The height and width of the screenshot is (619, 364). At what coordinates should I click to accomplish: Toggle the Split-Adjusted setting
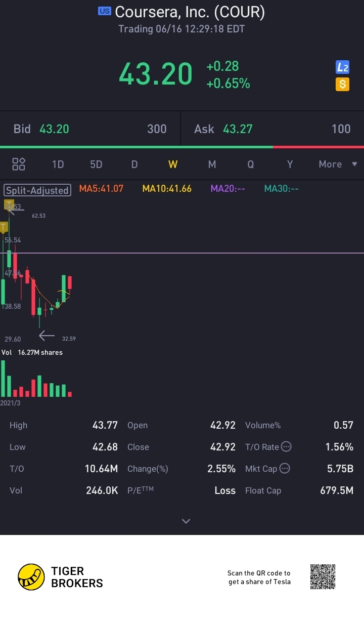click(x=37, y=190)
